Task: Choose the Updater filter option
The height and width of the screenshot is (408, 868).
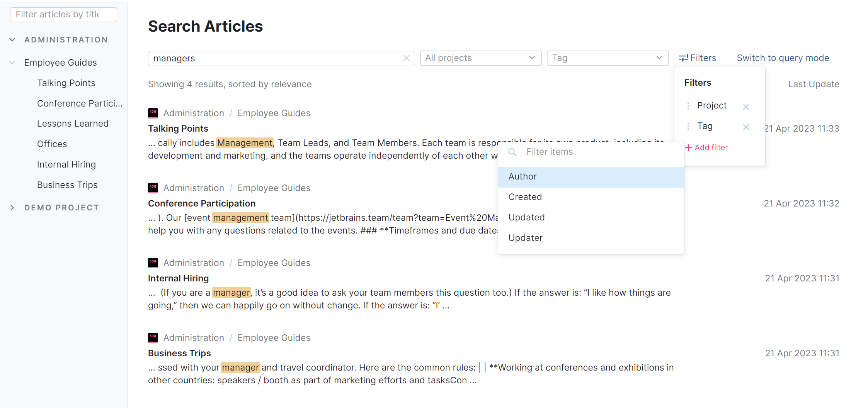Action: [526, 238]
